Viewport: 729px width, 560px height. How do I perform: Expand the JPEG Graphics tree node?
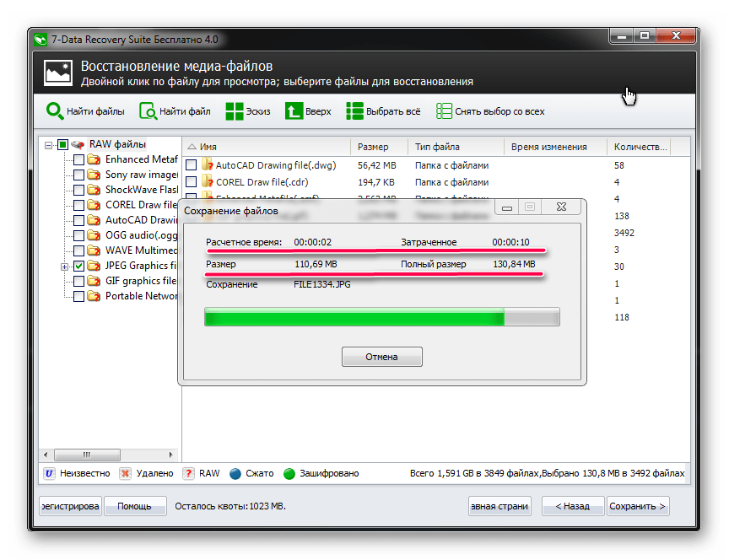[x=64, y=267]
